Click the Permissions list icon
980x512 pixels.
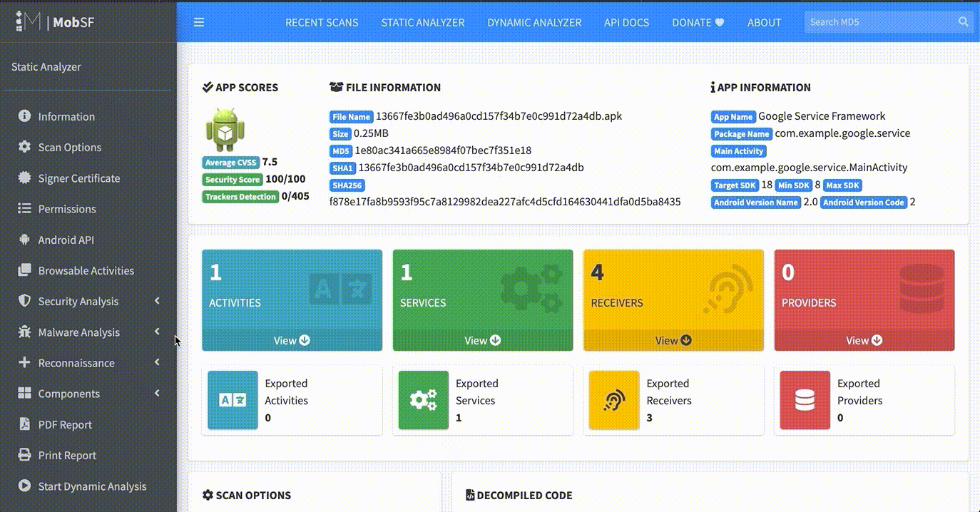click(24, 208)
